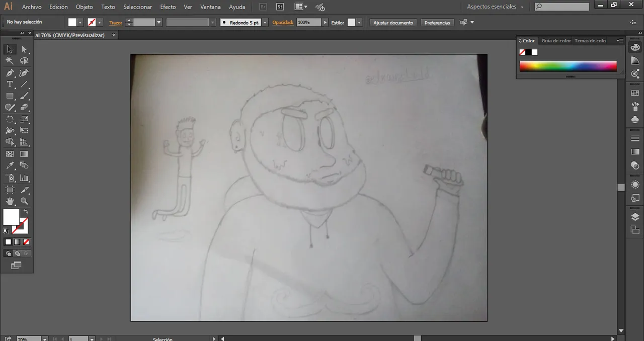644x341 pixels.
Task: Open the Ventana menu
Action: tap(210, 7)
